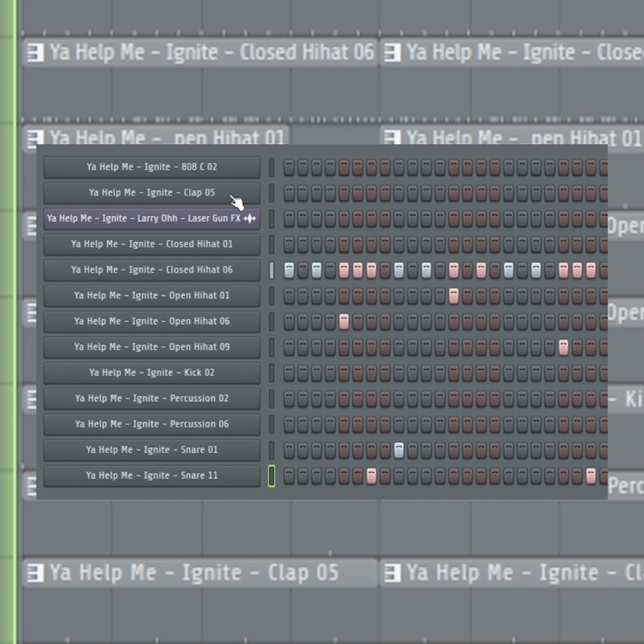Open the Larry Ohh Laser Gun FX channel
This screenshot has height=644, width=644.
(x=143, y=219)
